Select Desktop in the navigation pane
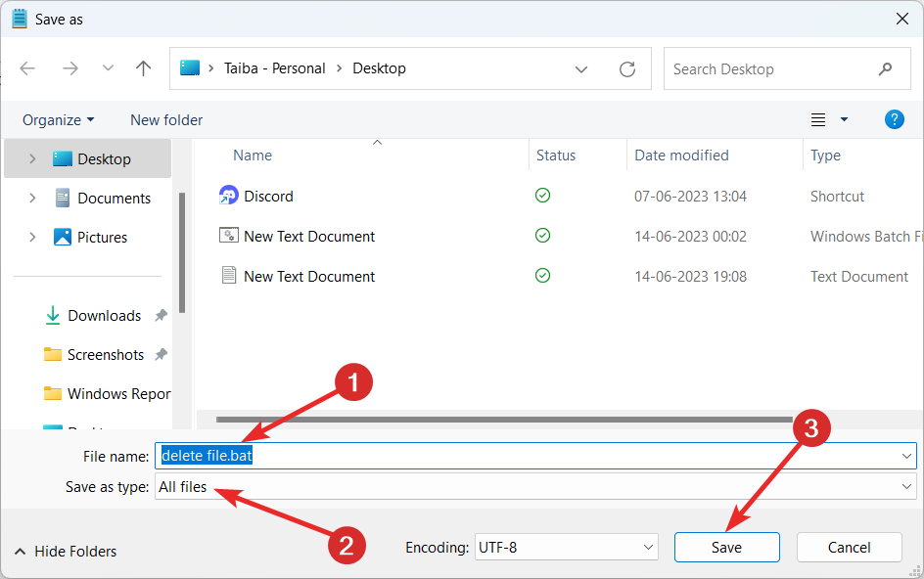 (104, 159)
